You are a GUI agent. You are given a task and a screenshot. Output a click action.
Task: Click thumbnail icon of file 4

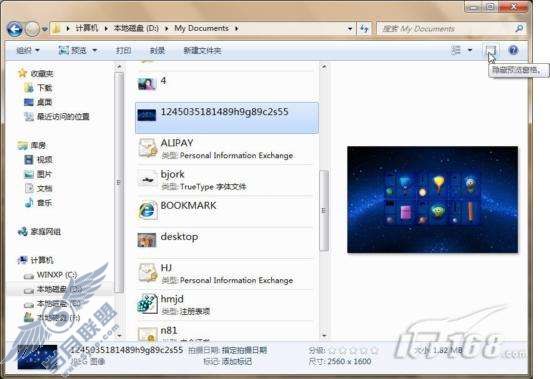point(147,84)
